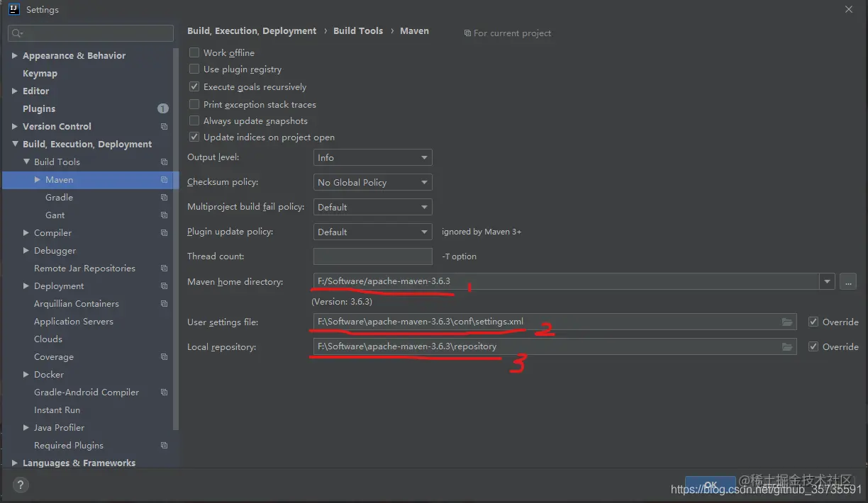The width and height of the screenshot is (868, 503).
Task: Open Multiproject build fail policy dropdown
Action: pos(373,208)
